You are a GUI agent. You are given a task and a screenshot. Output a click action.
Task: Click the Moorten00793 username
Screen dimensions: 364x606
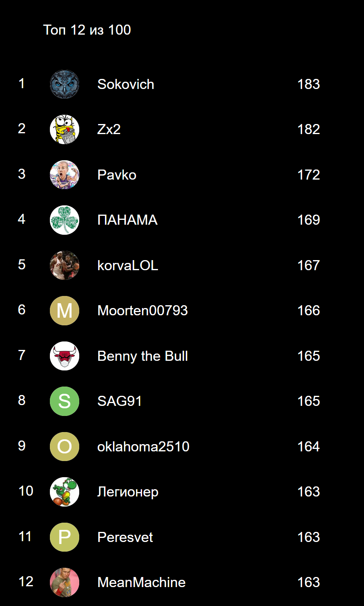tap(142, 310)
